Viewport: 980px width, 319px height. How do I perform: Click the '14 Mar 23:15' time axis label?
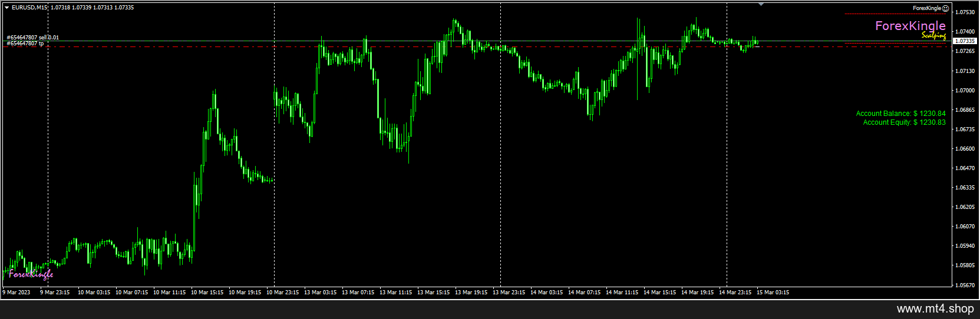coord(735,293)
